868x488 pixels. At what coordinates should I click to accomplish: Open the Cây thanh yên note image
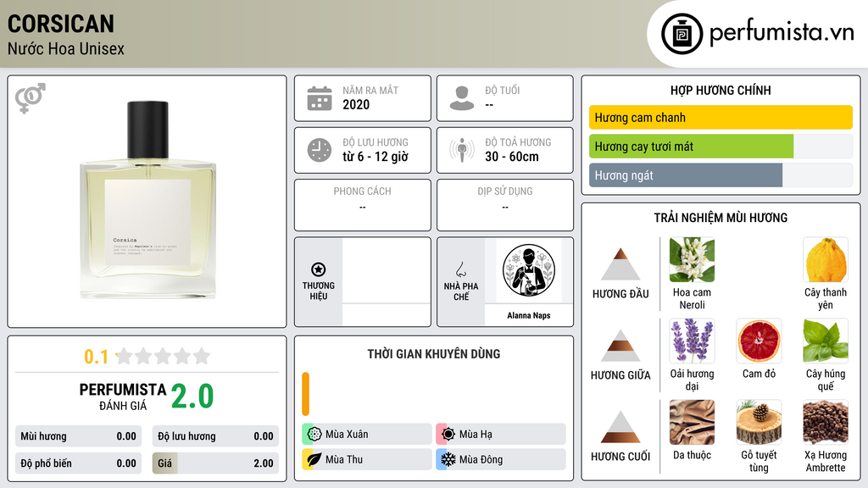pyautogui.click(x=826, y=259)
